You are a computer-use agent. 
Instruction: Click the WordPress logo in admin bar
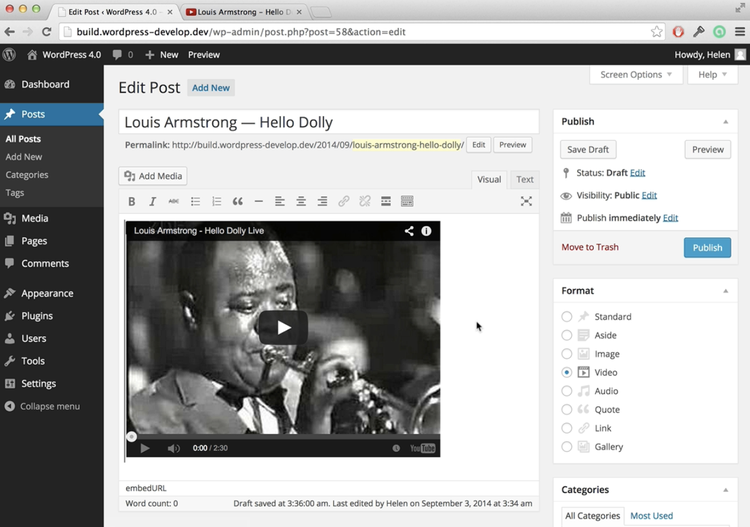tap(9, 55)
